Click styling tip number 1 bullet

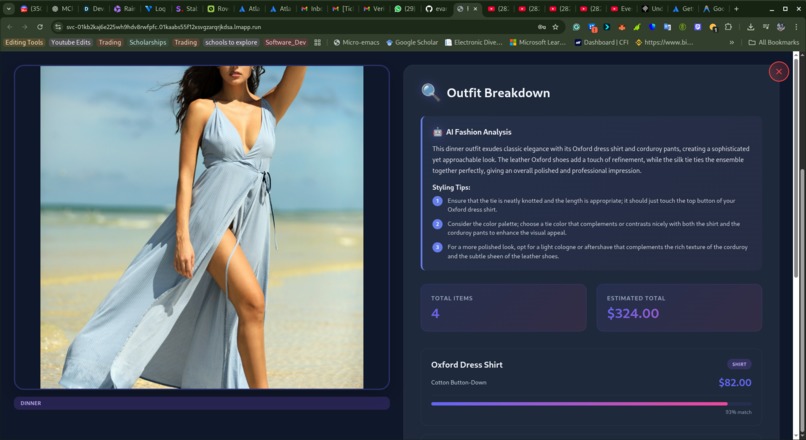[x=437, y=201]
